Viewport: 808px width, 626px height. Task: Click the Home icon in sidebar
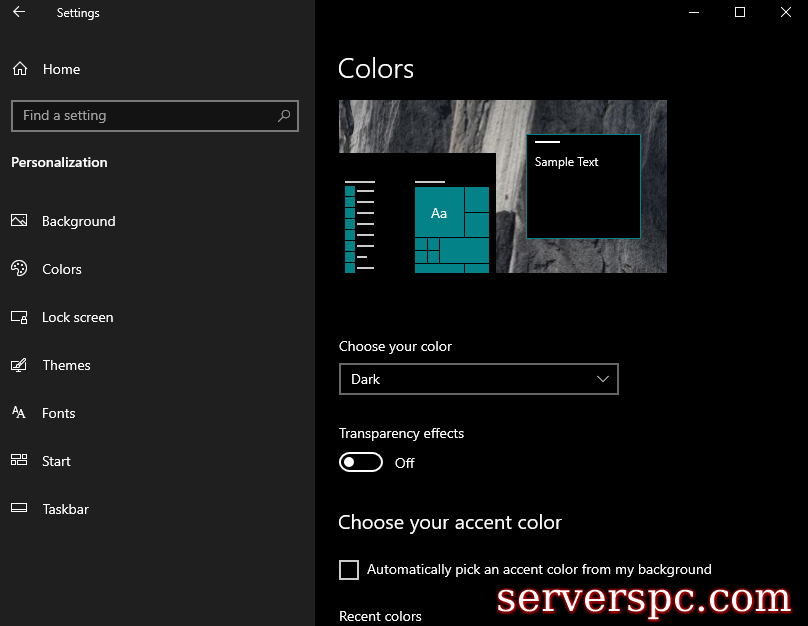(19, 69)
